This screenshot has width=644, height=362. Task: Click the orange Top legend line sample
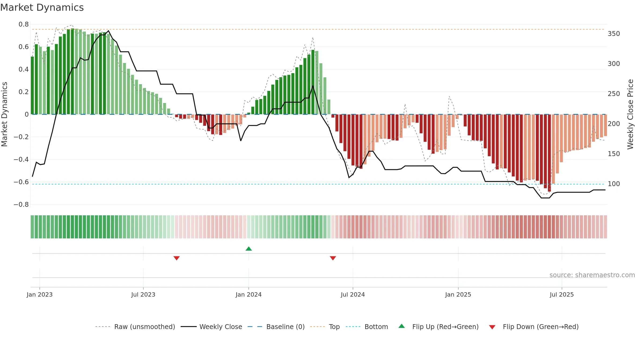317,327
